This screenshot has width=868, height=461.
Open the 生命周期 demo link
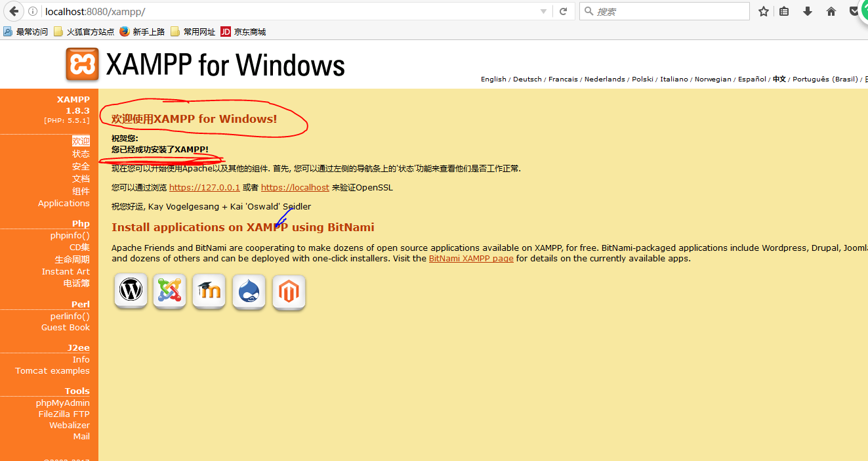pos(72,259)
